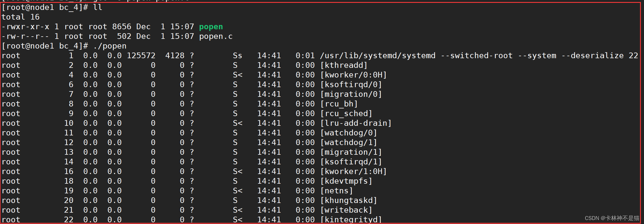
Task: Click the '-rwxr-xr-x' permissions string
Action: tap(25, 27)
